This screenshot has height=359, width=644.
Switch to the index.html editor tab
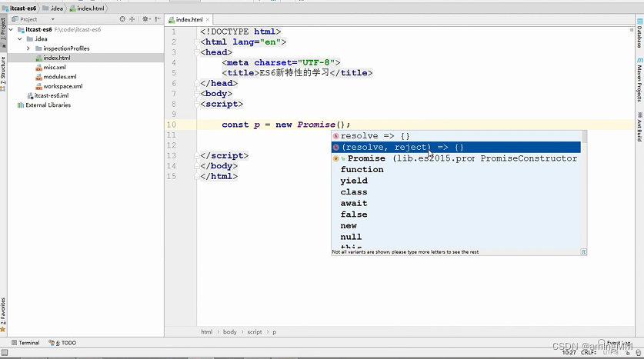pyautogui.click(x=189, y=19)
